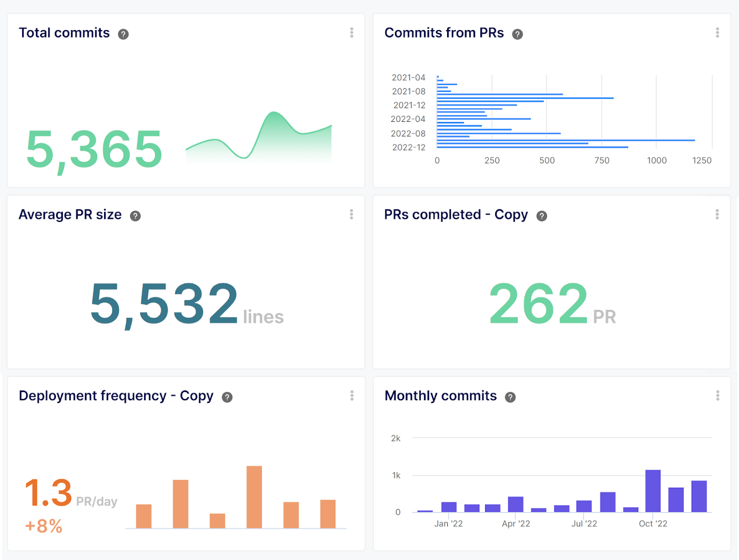This screenshot has width=739, height=560.
Task: Click the 5,532 lines metric
Action: click(164, 303)
